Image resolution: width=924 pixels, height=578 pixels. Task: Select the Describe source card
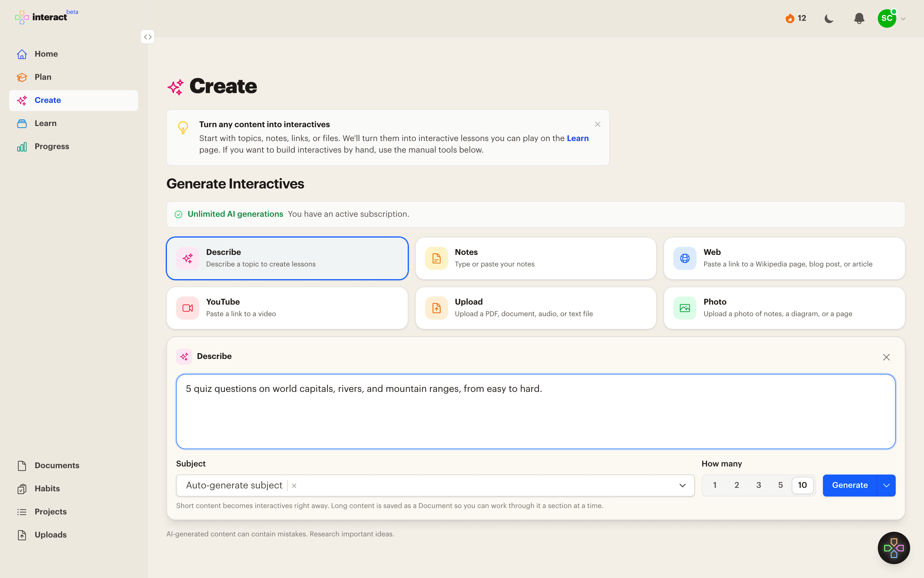point(287,258)
